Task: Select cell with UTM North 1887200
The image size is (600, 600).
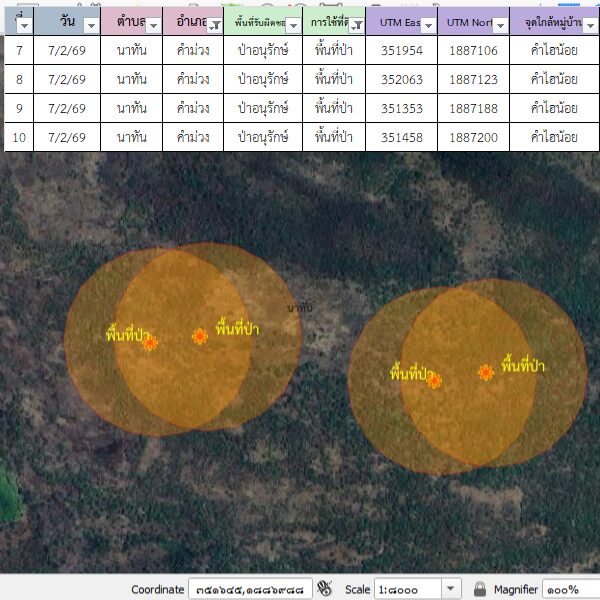Action: (473, 137)
